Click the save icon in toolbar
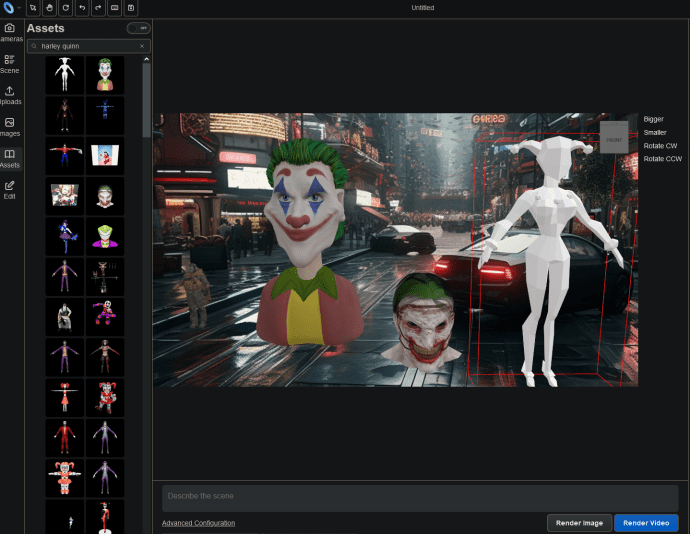This screenshot has width=690, height=534. [x=131, y=8]
